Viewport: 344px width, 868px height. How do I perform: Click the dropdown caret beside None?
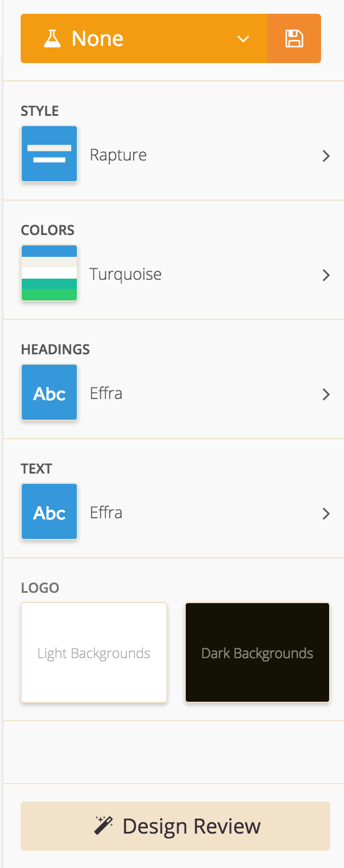click(244, 39)
